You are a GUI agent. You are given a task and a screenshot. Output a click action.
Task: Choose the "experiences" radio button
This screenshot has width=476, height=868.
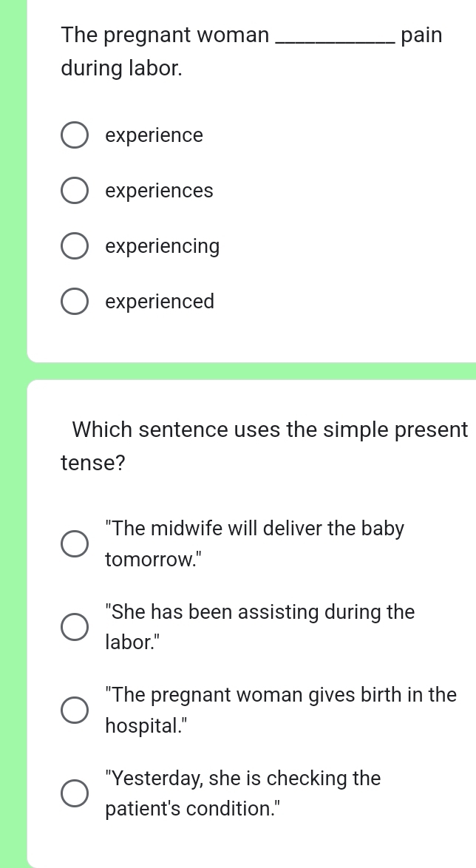[73, 191]
